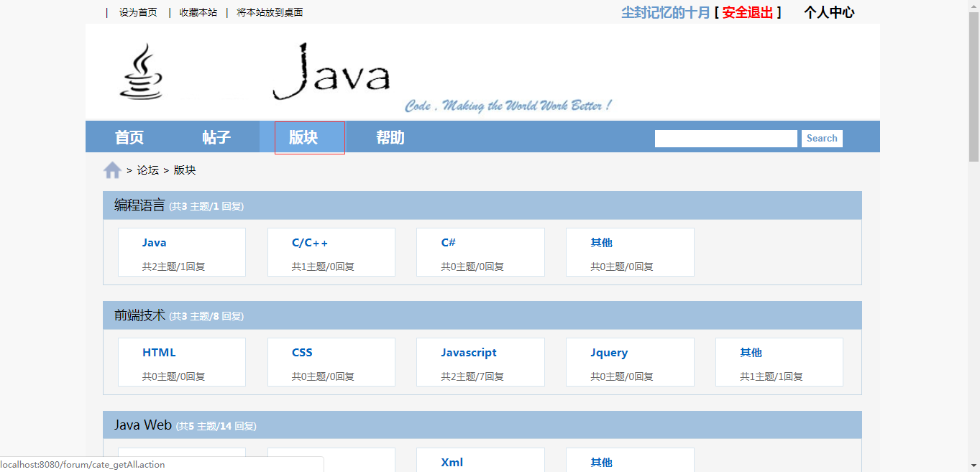Select the 版块 navigation tab

[x=303, y=137]
